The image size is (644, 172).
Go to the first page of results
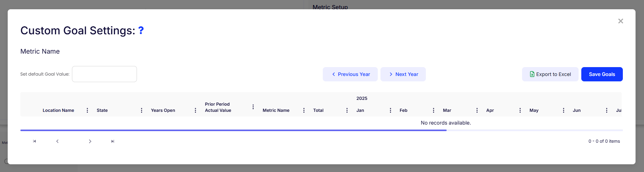click(35, 141)
